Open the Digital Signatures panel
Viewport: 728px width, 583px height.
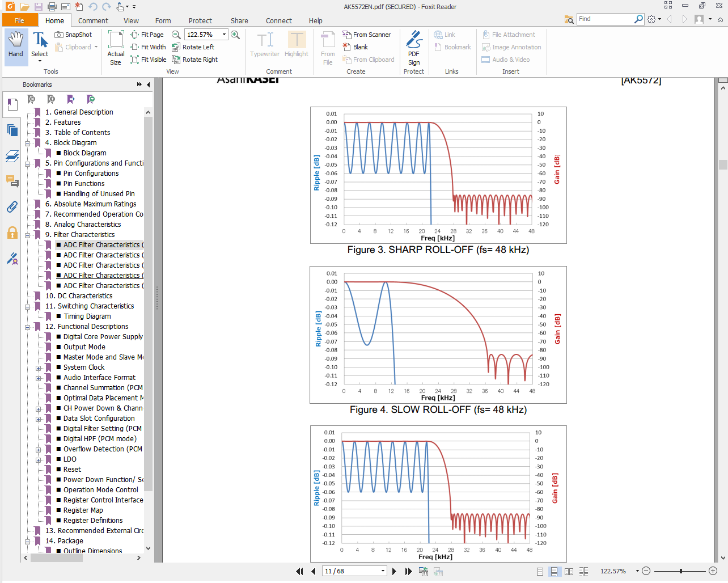[x=12, y=259]
